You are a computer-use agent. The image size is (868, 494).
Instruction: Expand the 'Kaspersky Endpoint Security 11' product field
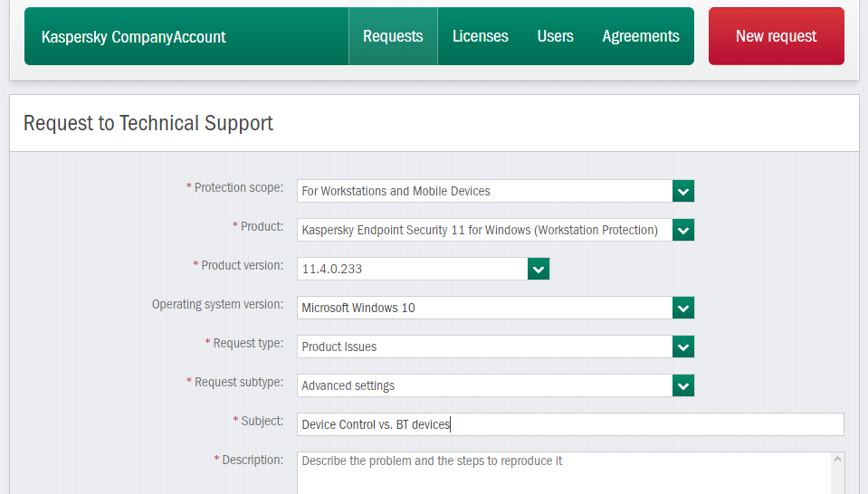pyautogui.click(x=484, y=230)
